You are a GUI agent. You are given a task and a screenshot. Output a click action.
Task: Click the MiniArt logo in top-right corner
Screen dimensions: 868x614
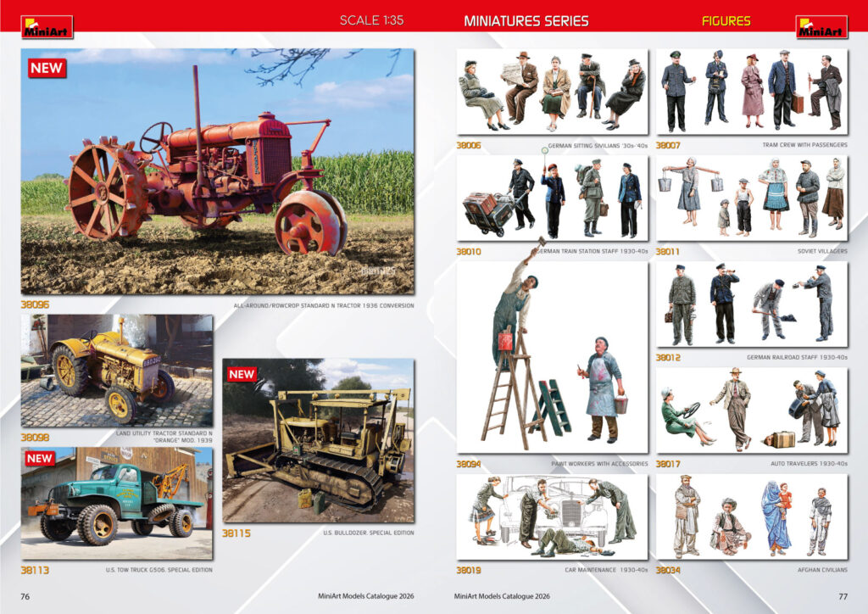tap(821, 27)
